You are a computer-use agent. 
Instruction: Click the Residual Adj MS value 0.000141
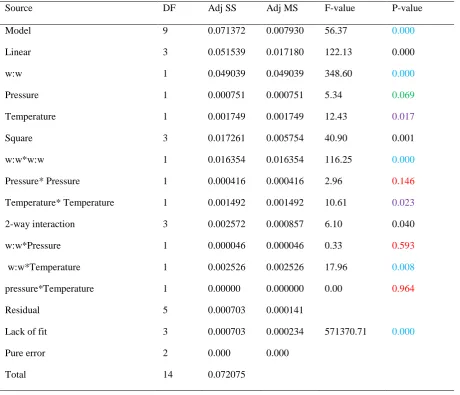(x=285, y=310)
